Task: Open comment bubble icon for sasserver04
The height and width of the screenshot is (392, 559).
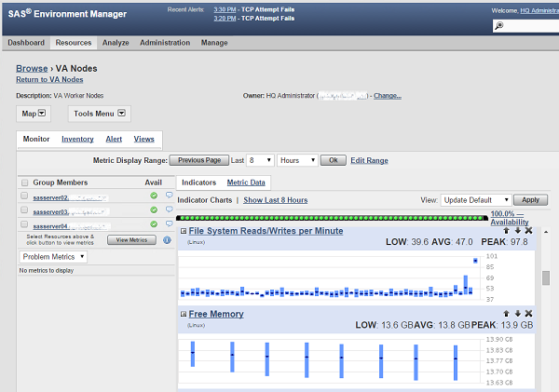Action: [x=170, y=223]
